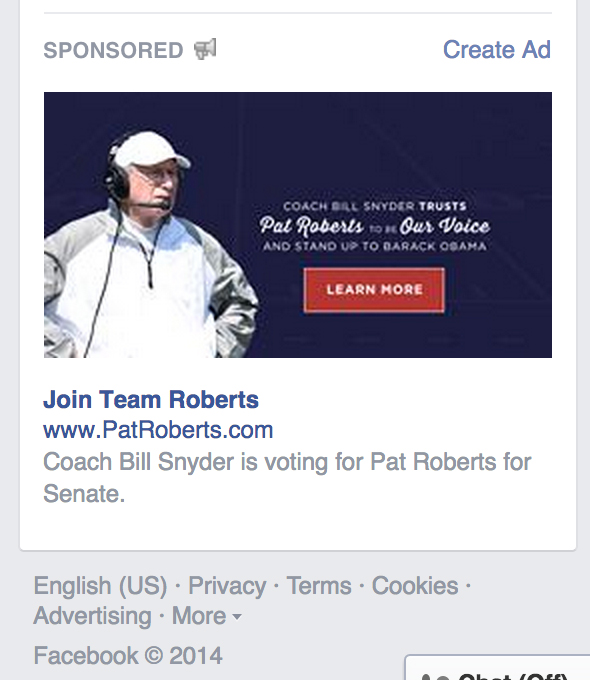This screenshot has height=680, width=590.
Task: Change language via English (US) link
Action: [101, 586]
